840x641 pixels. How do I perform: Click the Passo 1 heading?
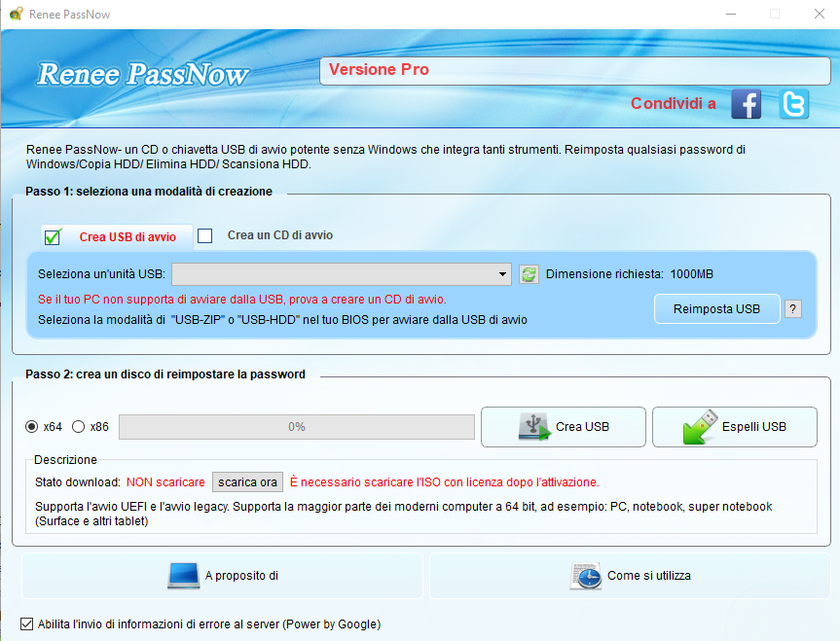[149, 192]
